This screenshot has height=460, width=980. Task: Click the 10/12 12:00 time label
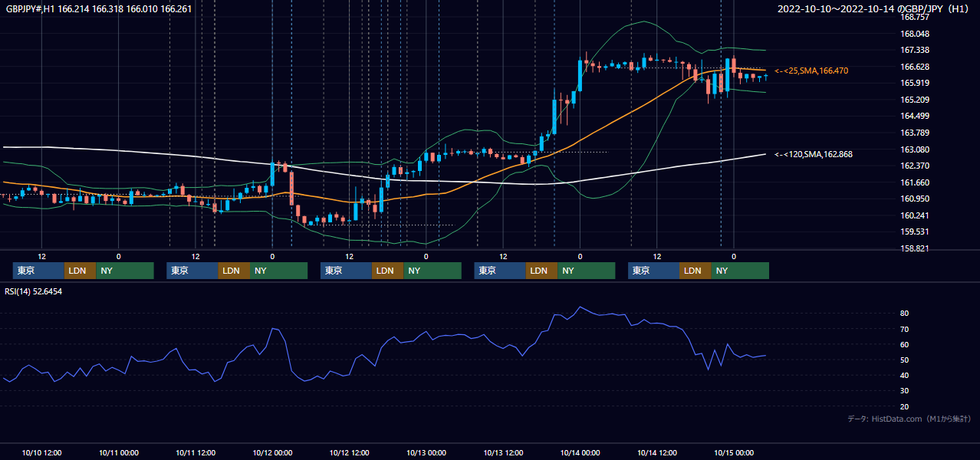tap(350, 452)
